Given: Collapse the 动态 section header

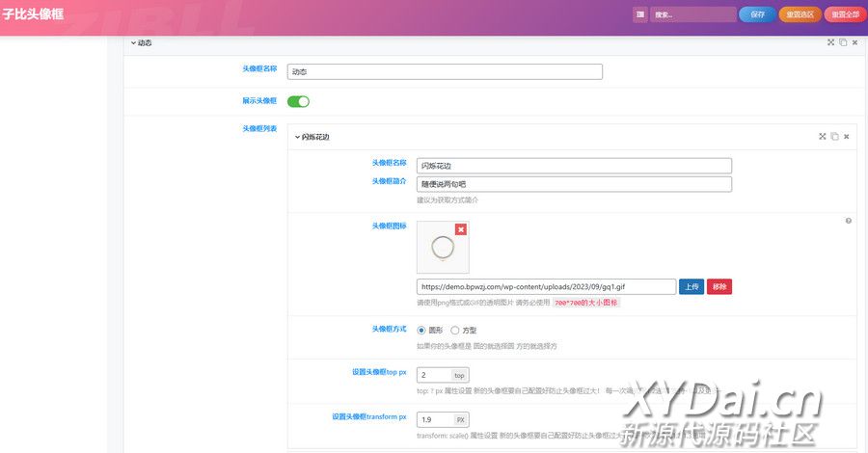Looking at the screenshot, I should [141, 43].
